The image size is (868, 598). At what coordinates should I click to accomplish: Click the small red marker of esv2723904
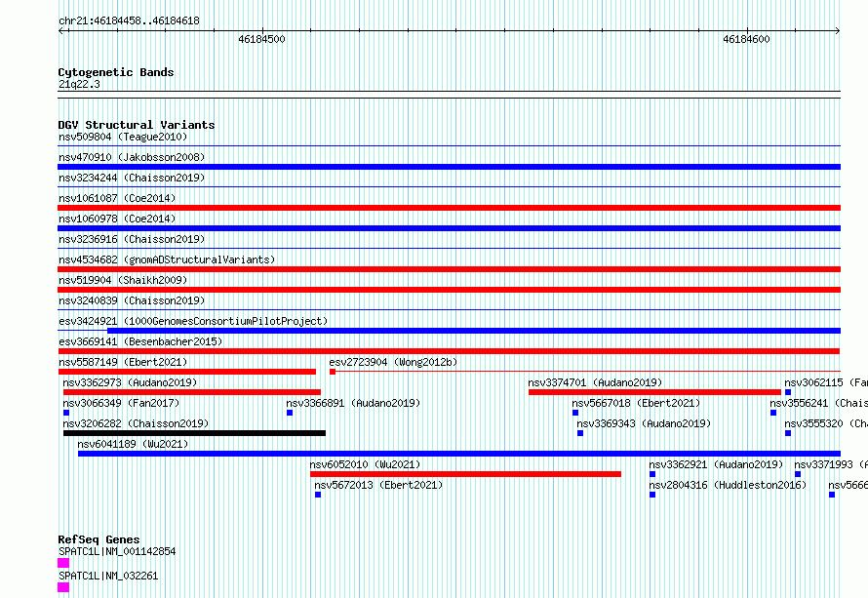333,372
